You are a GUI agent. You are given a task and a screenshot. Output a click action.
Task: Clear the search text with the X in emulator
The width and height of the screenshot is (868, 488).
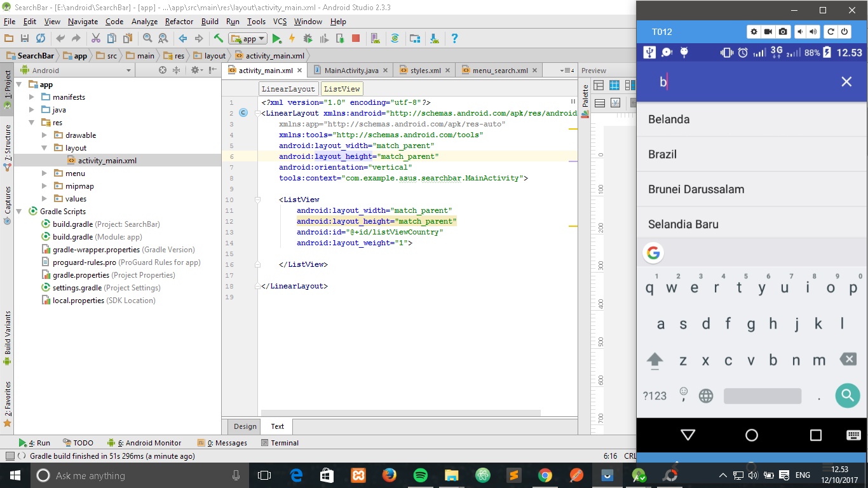[x=846, y=81]
